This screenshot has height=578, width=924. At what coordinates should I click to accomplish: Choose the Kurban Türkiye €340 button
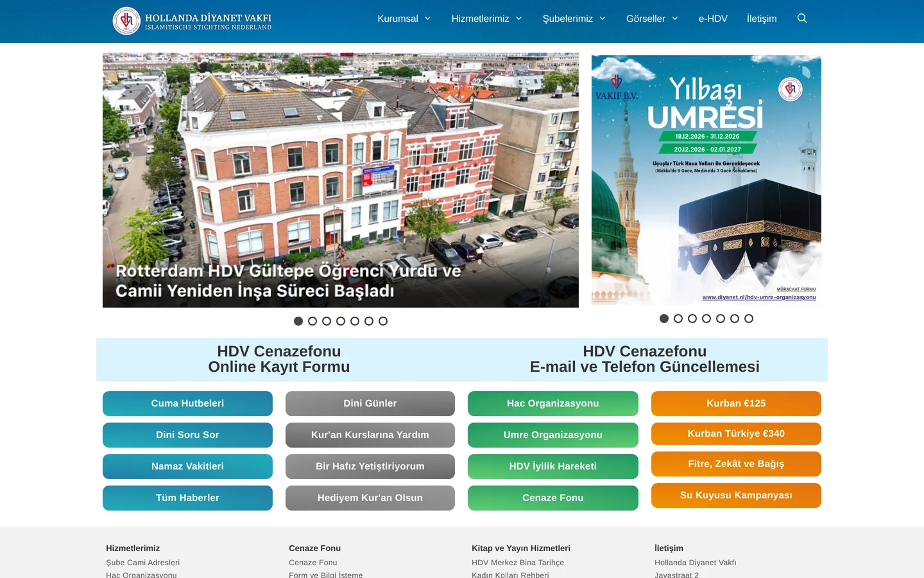[736, 433]
